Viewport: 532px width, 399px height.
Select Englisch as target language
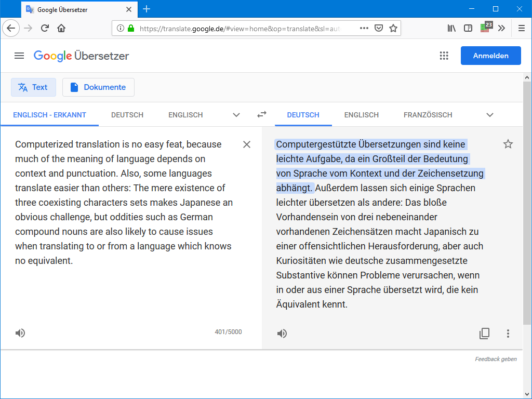[x=362, y=115]
